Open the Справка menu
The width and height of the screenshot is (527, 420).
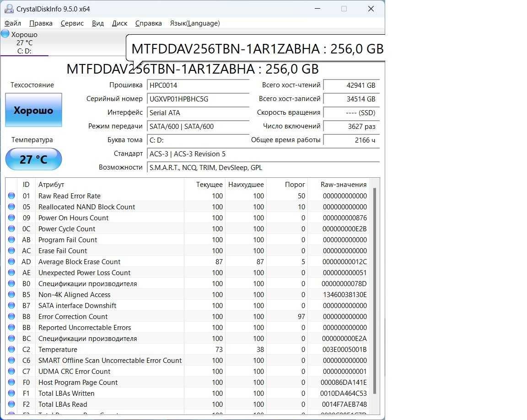coord(148,23)
